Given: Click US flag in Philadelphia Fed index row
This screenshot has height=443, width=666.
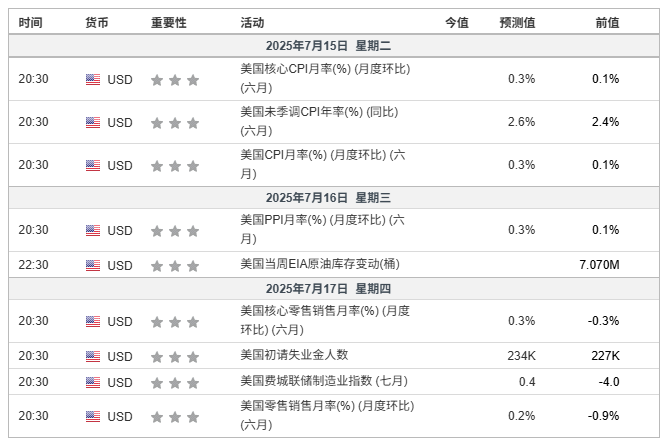Looking at the screenshot, I should coord(93,382).
